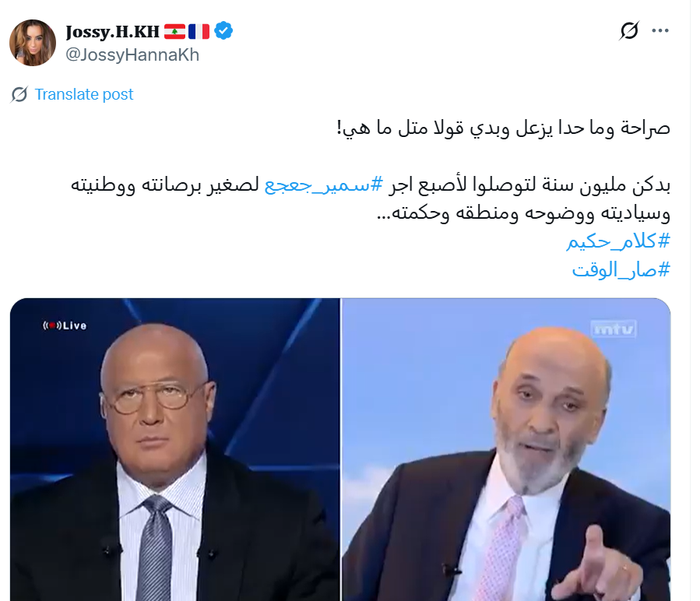This screenshot has height=601, width=700.
Task: Click the Grok icon beside Translate post
Action: click(19, 95)
